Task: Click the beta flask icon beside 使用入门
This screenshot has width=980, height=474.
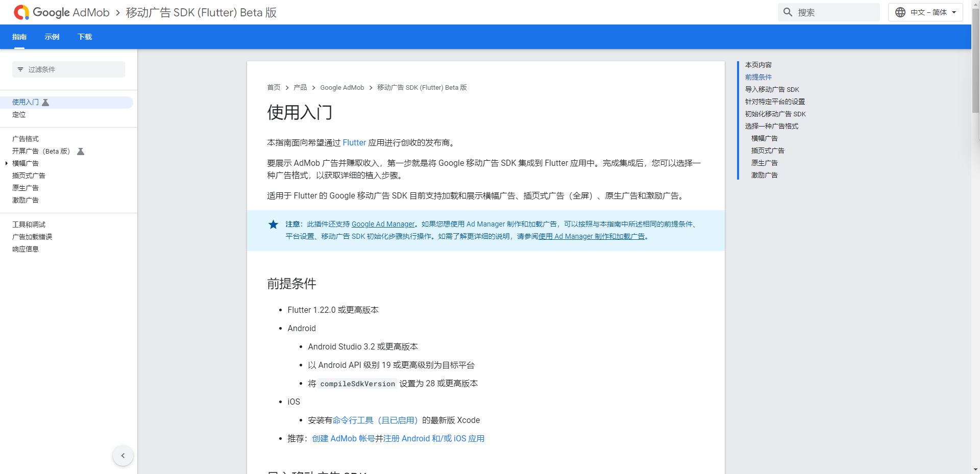Action: [45, 103]
